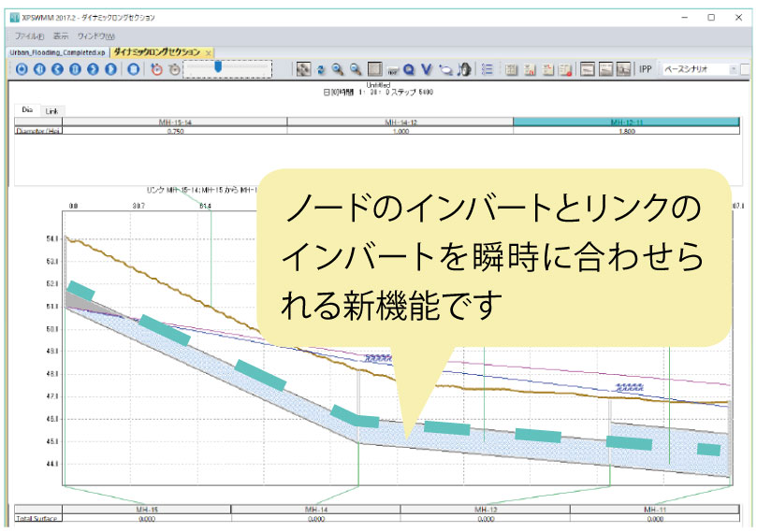Click the grey square window icon

[x=374, y=69]
